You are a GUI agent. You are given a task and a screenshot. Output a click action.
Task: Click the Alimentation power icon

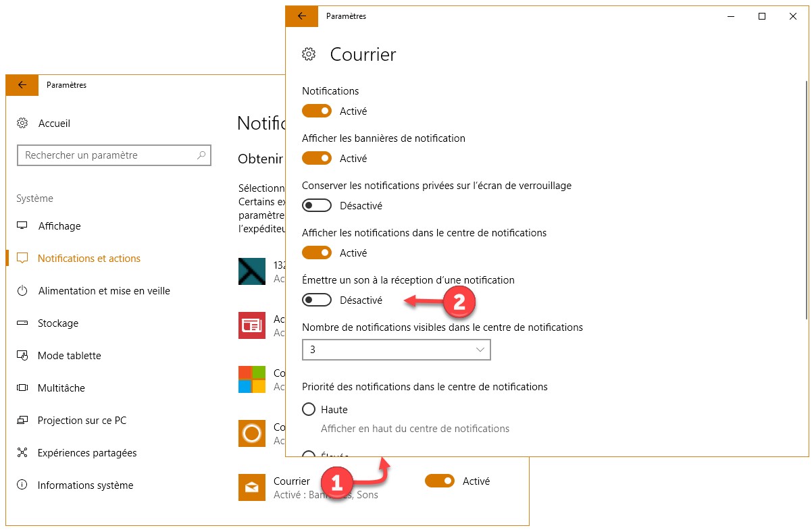[22, 290]
